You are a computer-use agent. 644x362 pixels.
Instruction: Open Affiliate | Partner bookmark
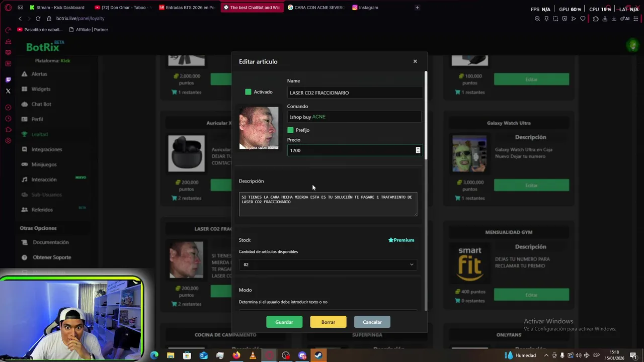coord(89,30)
